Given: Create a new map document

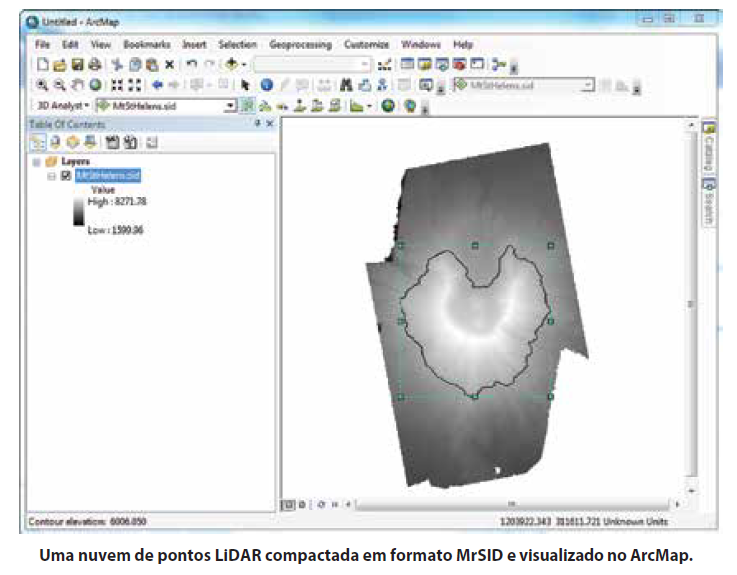Looking at the screenshot, I should coord(43,64).
